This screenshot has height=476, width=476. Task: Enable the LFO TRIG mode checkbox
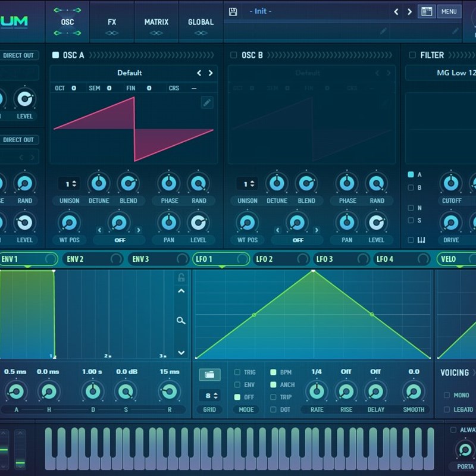[x=237, y=372]
